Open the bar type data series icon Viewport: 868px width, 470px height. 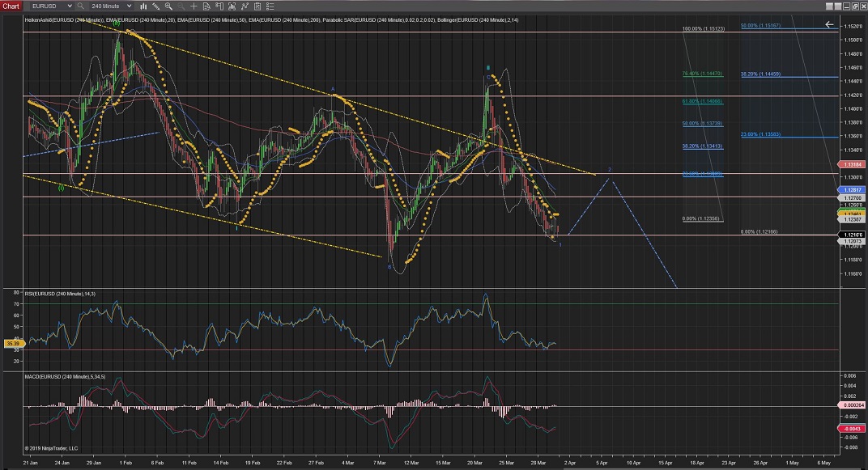click(x=143, y=6)
